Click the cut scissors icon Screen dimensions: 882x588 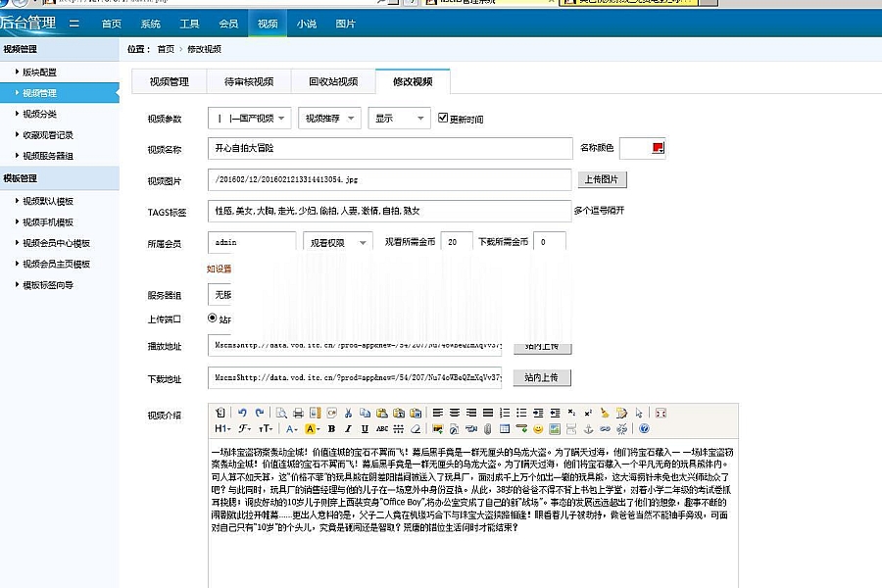pyautogui.click(x=348, y=413)
